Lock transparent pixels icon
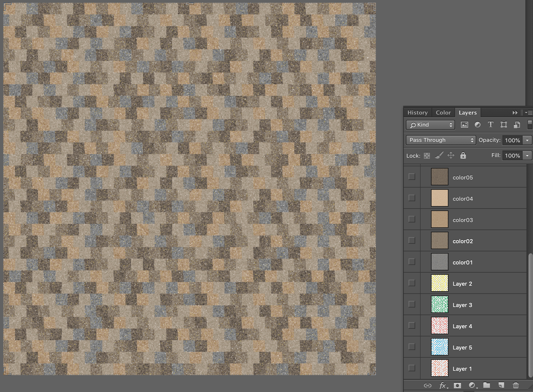This screenshot has width=533, height=392. coord(427,156)
